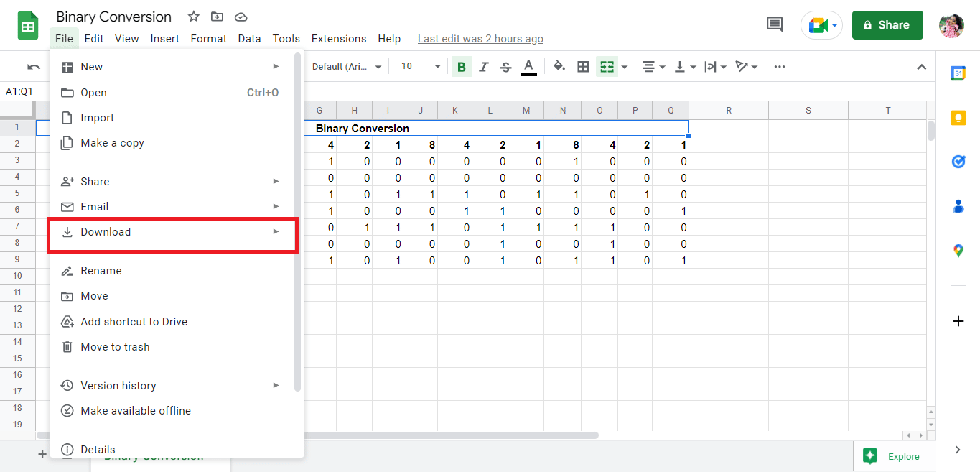Open the Insert menu
The height and width of the screenshot is (472, 980).
[164, 39]
